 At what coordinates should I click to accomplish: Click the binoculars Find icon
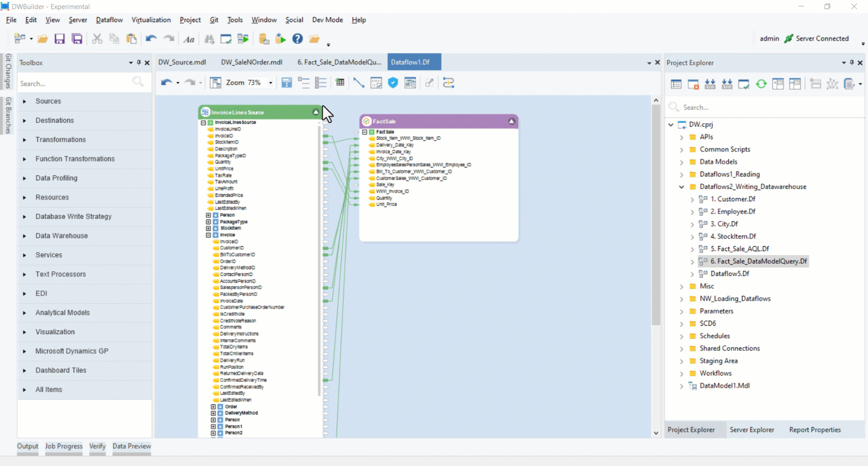[209, 39]
